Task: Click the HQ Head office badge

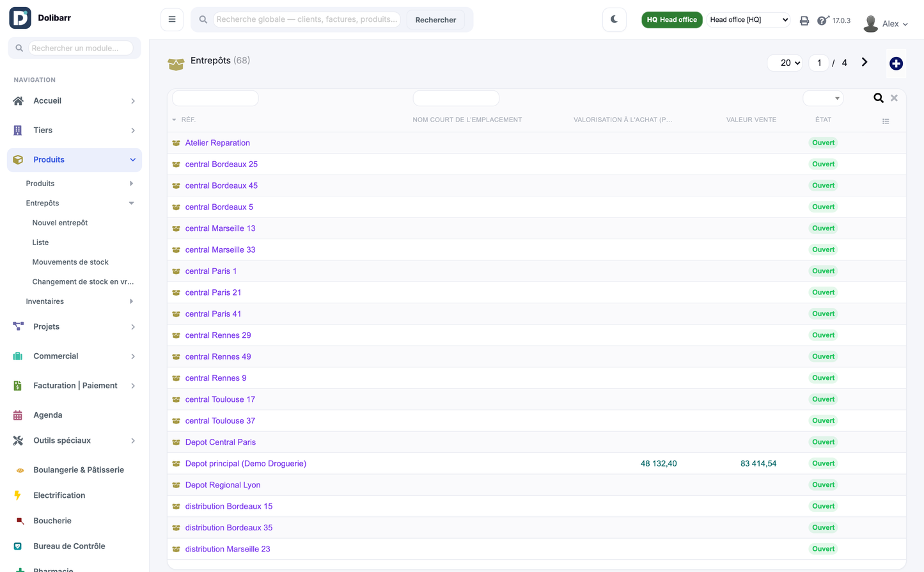Action: pos(672,20)
